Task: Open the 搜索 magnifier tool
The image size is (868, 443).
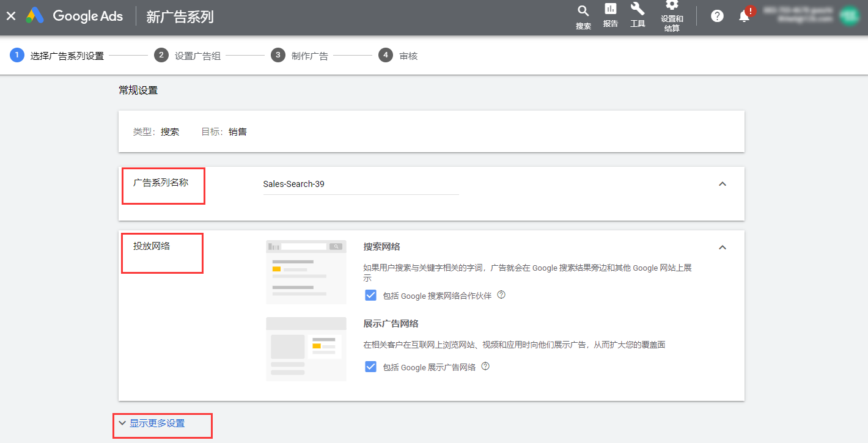Action: tap(583, 16)
